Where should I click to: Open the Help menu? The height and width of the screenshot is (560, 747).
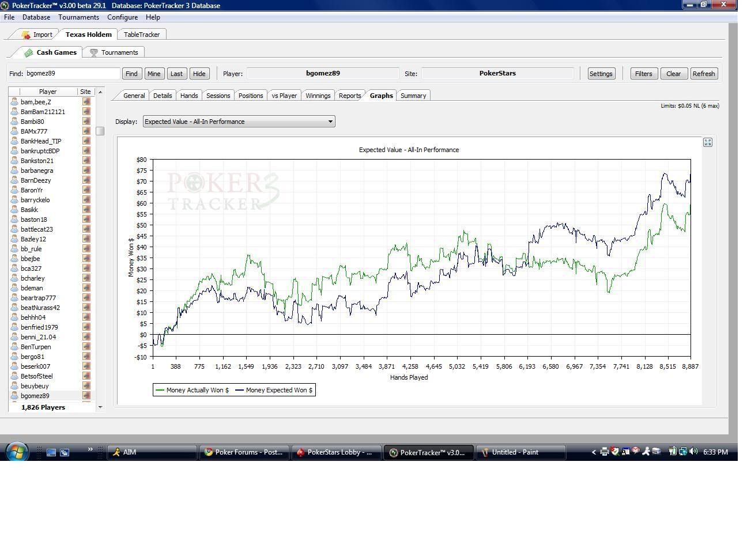[x=153, y=17]
